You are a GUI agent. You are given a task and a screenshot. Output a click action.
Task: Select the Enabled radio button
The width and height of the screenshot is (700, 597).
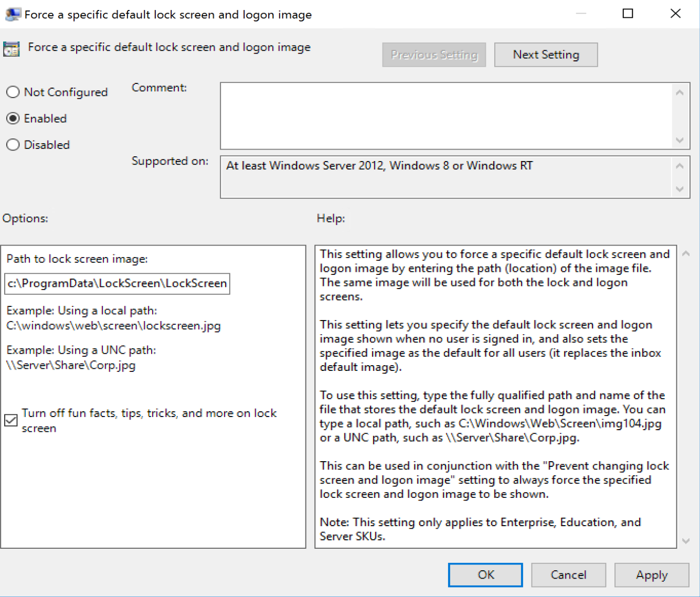[x=13, y=119]
